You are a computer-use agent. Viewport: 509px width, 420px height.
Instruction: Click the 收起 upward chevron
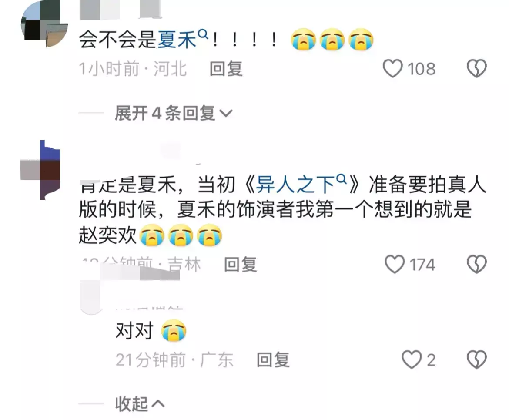(158, 404)
